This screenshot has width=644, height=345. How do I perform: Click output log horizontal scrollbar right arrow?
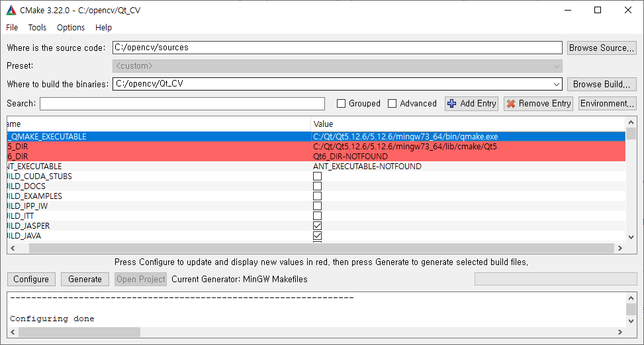620,332
